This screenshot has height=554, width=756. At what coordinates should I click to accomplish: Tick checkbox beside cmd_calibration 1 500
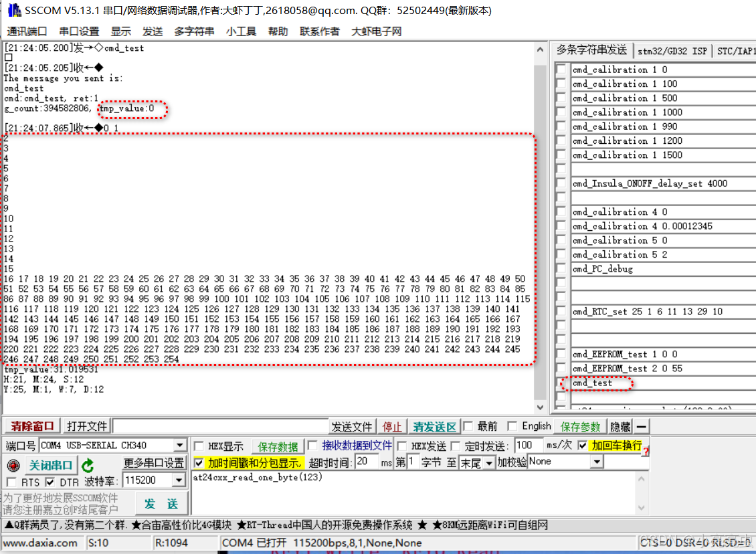pos(561,98)
